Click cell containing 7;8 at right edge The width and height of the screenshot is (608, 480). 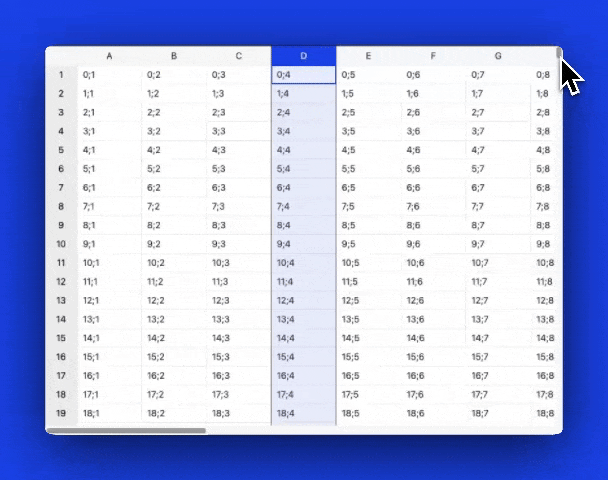(545, 206)
